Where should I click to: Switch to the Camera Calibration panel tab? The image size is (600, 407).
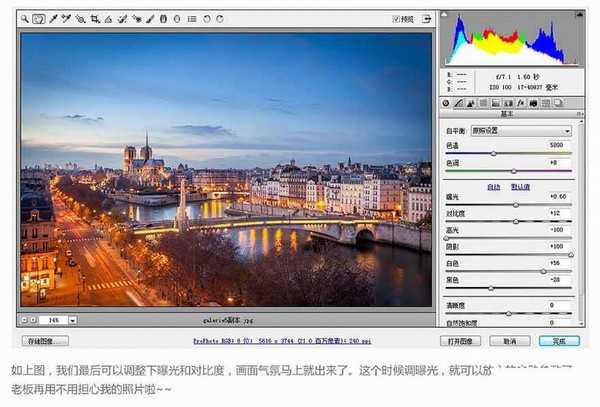533,103
